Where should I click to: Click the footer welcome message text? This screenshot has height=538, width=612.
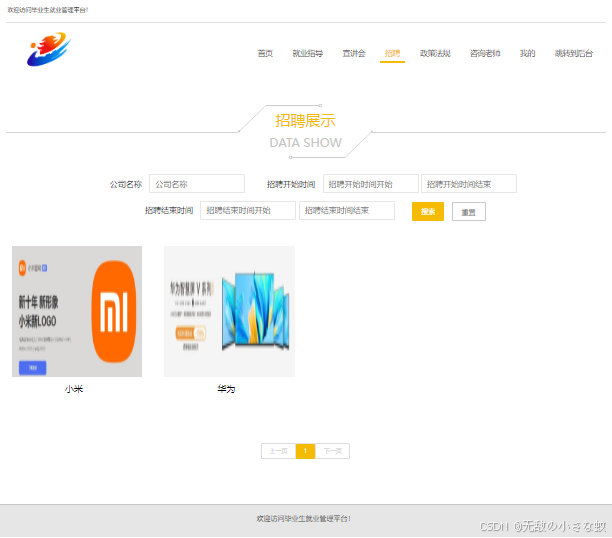303,518
